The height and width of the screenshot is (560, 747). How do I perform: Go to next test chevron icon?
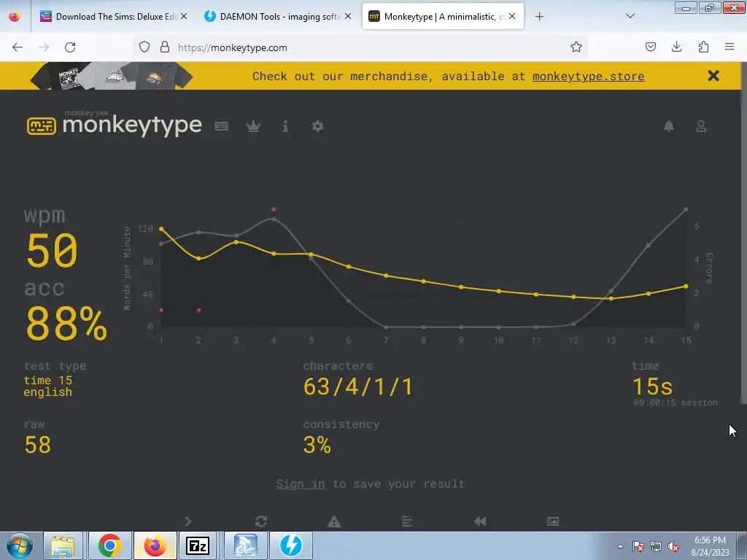pos(187,521)
